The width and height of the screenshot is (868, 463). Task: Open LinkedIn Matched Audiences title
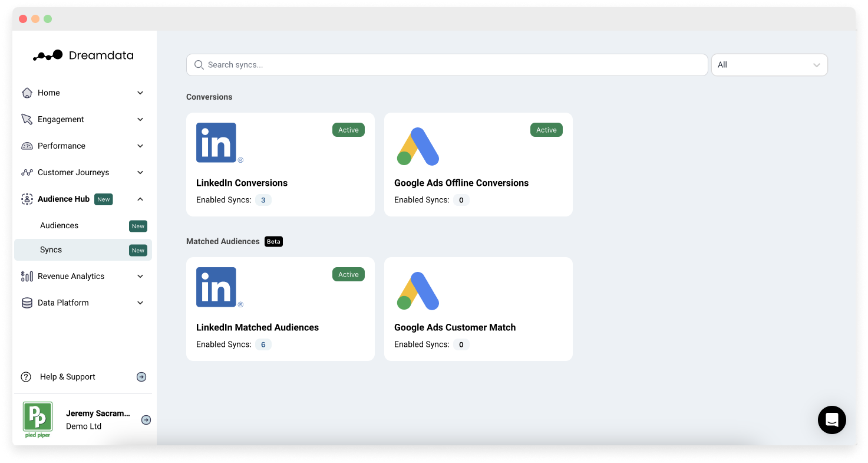coord(258,327)
